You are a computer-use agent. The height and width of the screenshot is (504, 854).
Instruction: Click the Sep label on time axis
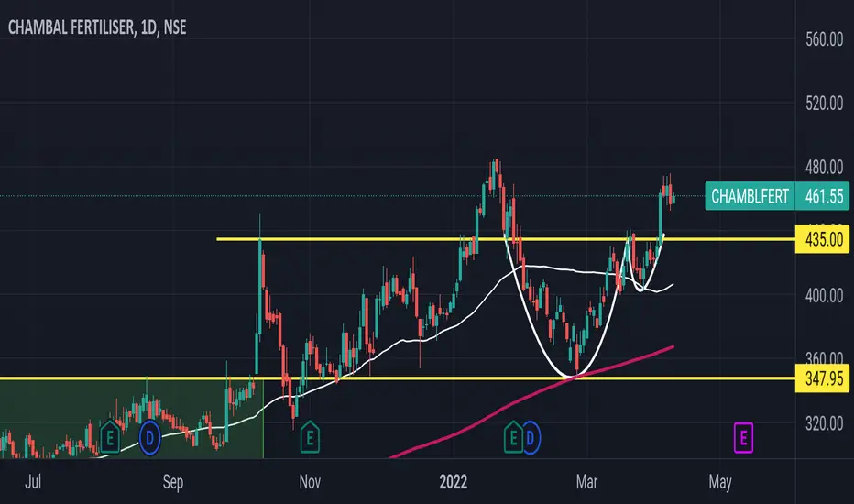pos(172,482)
